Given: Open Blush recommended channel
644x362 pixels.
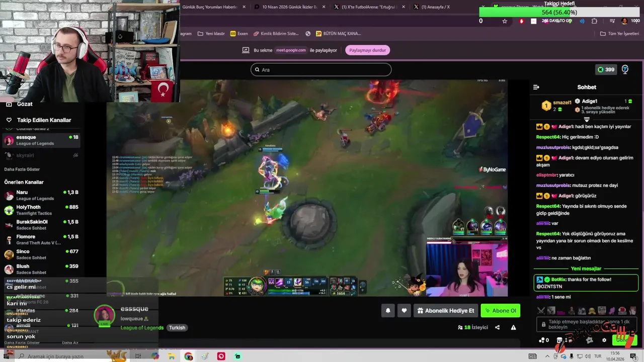Looking at the screenshot, I should (x=41, y=269).
